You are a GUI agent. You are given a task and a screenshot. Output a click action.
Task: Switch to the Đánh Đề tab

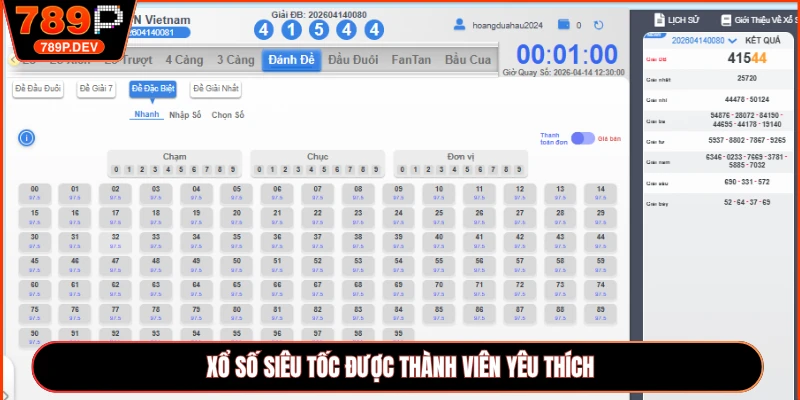pos(291,60)
